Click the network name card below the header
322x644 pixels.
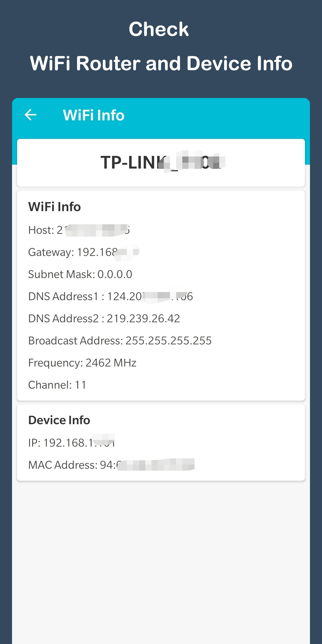pyautogui.click(x=161, y=162)
